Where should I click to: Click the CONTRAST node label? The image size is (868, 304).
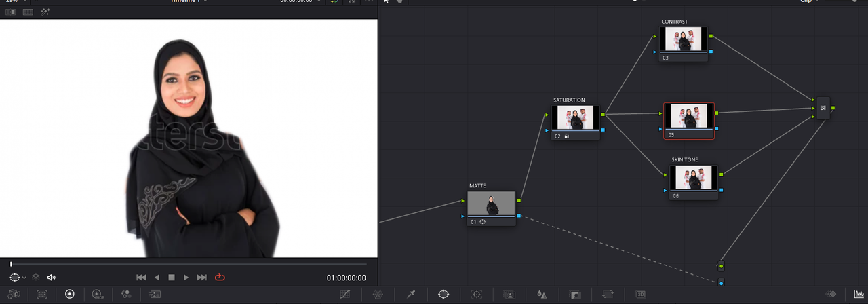click(675, 22)
